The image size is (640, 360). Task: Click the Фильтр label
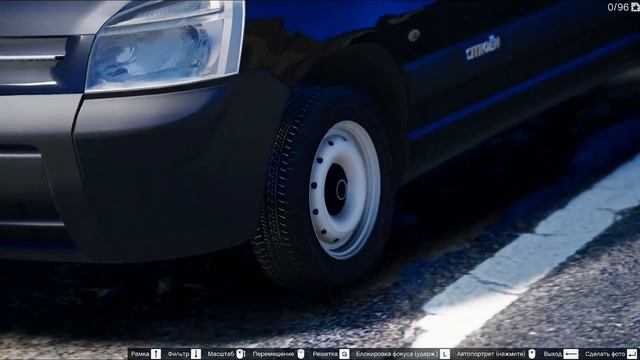click(x=178, y=354)
